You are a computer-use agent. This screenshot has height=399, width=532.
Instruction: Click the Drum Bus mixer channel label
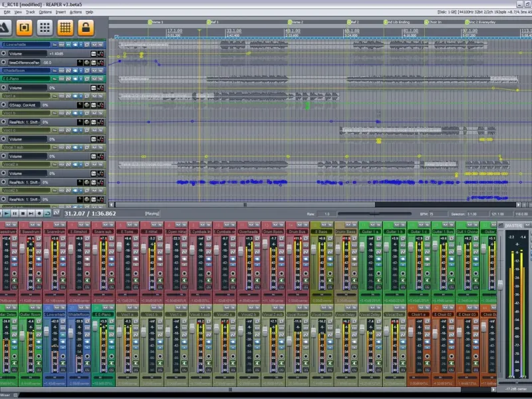point(298,231)
